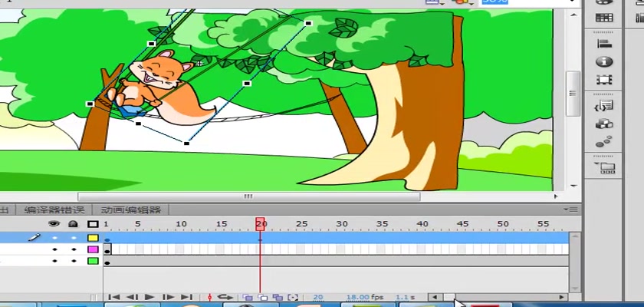Go to the first frame
This screenshot has width=644, height=307.
[x=114, y=297]
